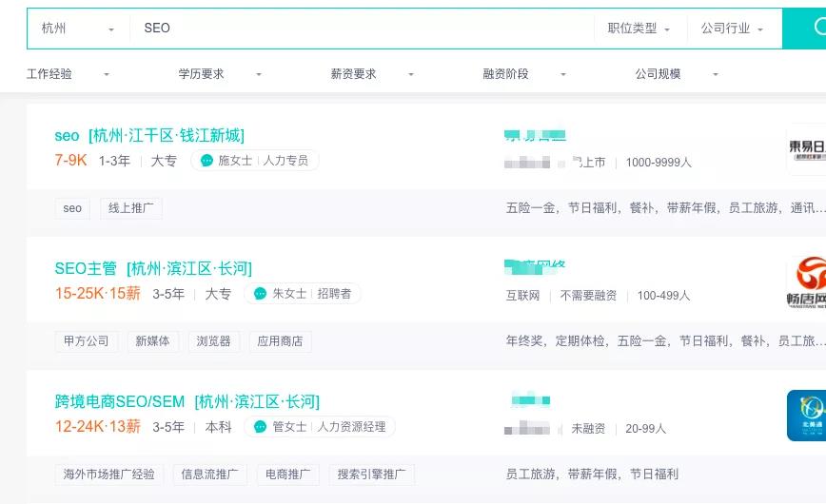Click chat icon beside 朱女士 recruiter
This screenshot has width=826, height=504.
pos(261,294)
